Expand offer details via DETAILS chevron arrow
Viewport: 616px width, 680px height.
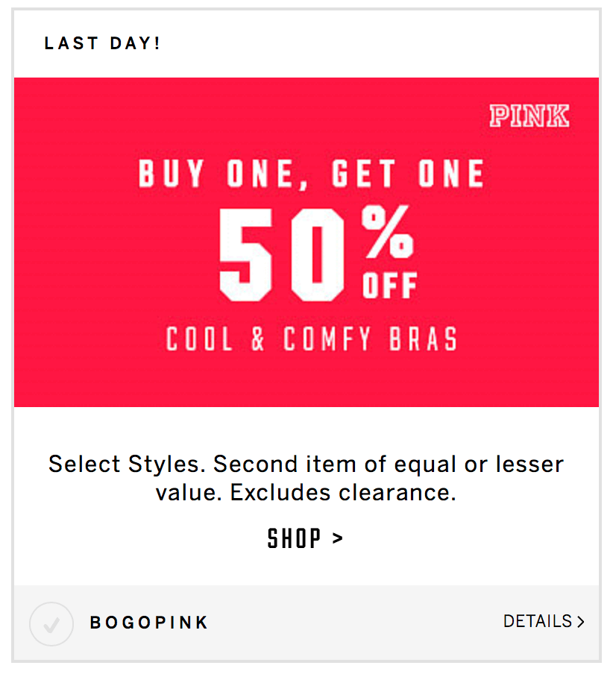pos(581,622)
